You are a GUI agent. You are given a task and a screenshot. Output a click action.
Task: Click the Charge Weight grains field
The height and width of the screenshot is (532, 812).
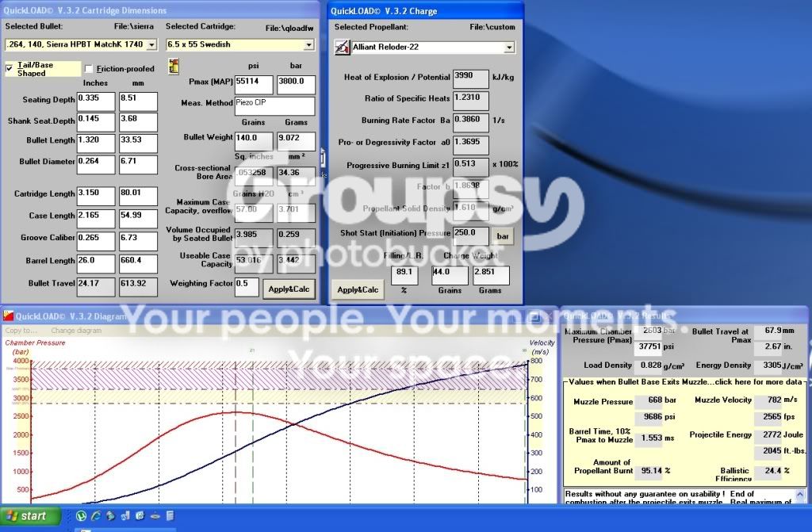tap(450, 276)
